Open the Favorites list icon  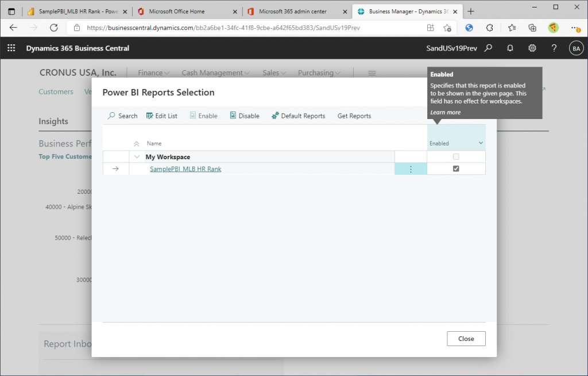pos(512,28)
